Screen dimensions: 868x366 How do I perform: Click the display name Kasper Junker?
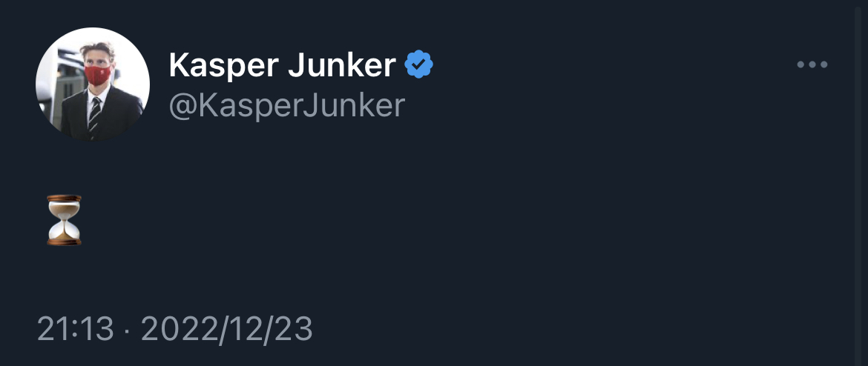click(x=282, y=66)
